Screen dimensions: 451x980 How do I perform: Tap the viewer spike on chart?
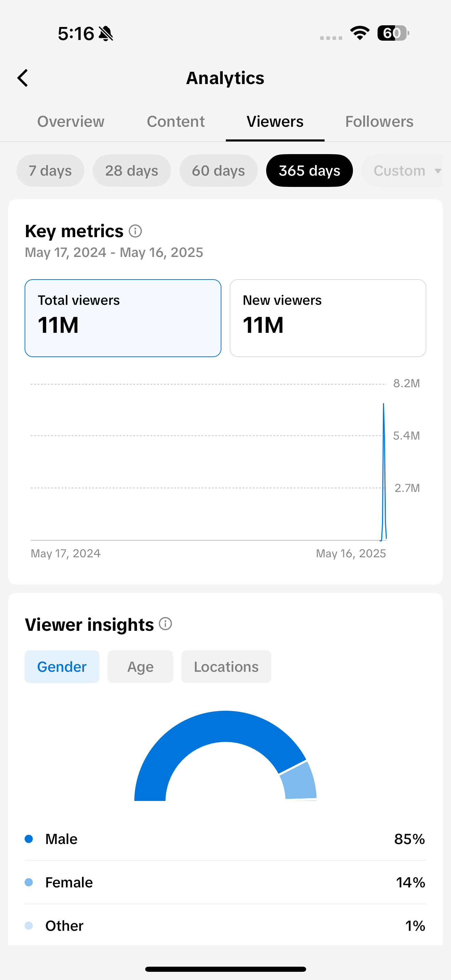click(x=384, y=472)
